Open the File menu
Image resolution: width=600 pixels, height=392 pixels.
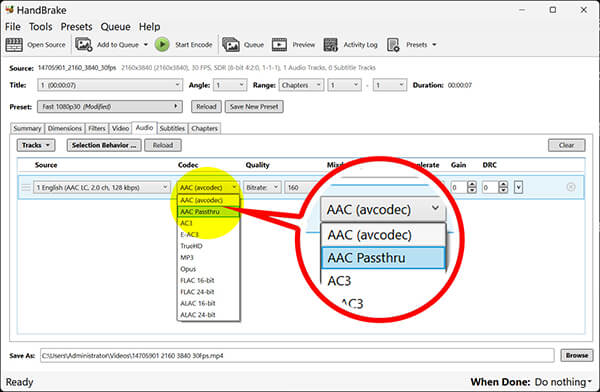pos(13,27)
